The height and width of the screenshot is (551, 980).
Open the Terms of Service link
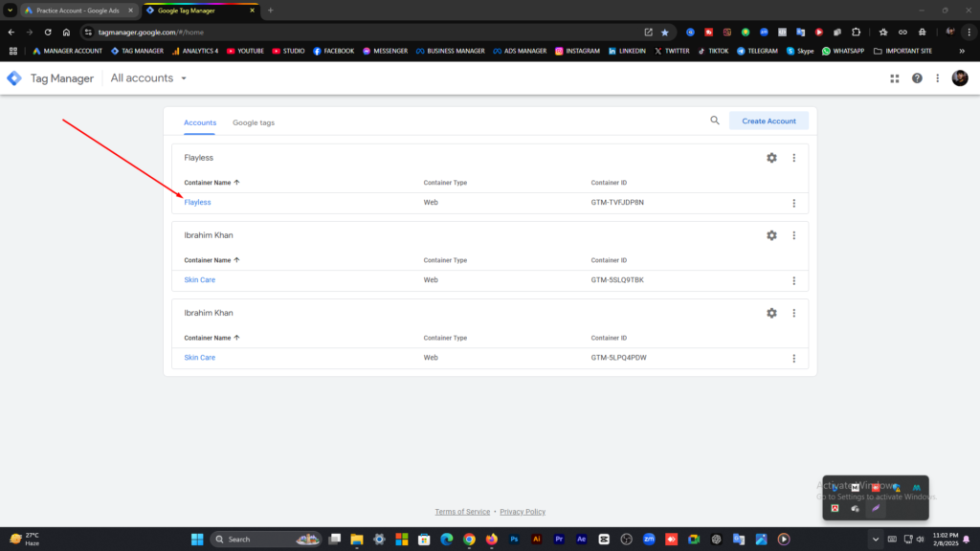(x=462, y=512)
